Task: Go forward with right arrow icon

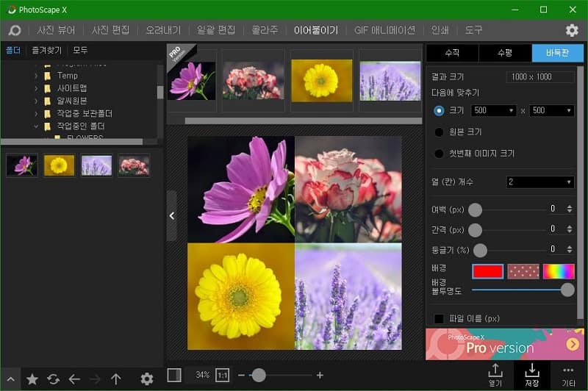Action: pos(96,379)
